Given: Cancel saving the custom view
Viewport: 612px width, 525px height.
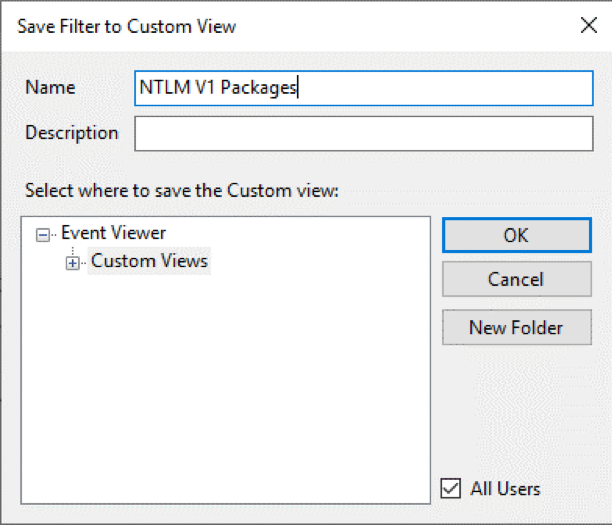Looking at the screenshot, I should pyautogui.click(x=517, y=279).
